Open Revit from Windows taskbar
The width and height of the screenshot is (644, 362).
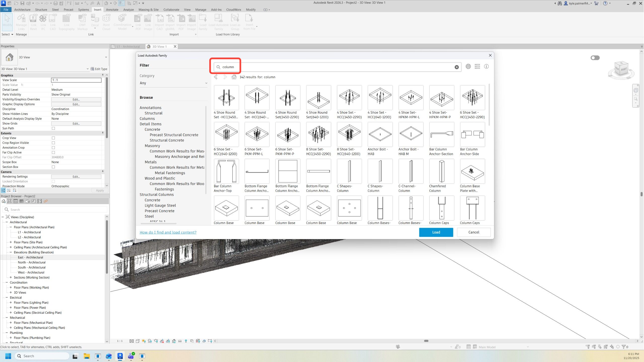[x=120, y=356]
